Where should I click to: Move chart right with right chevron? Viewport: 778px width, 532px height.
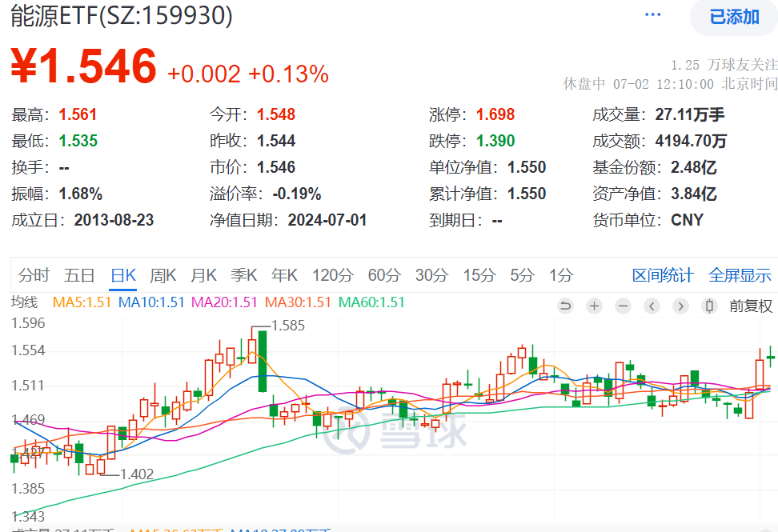[x=680, y=306]
